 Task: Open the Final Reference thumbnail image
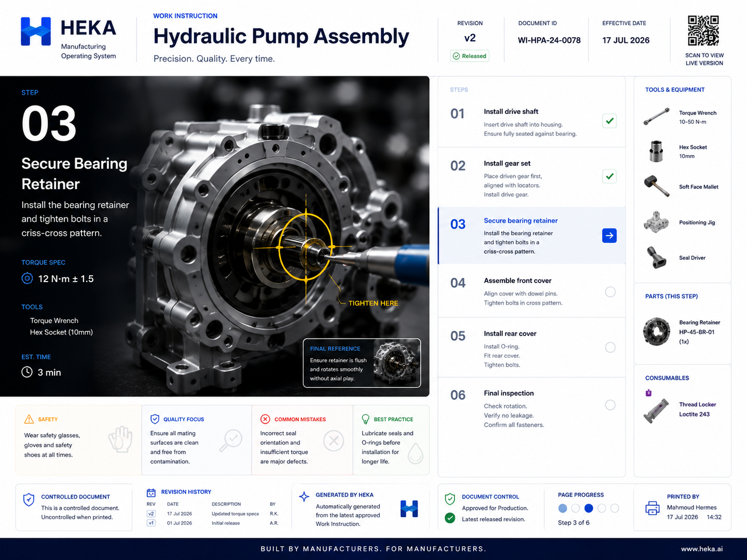point(396,363)
